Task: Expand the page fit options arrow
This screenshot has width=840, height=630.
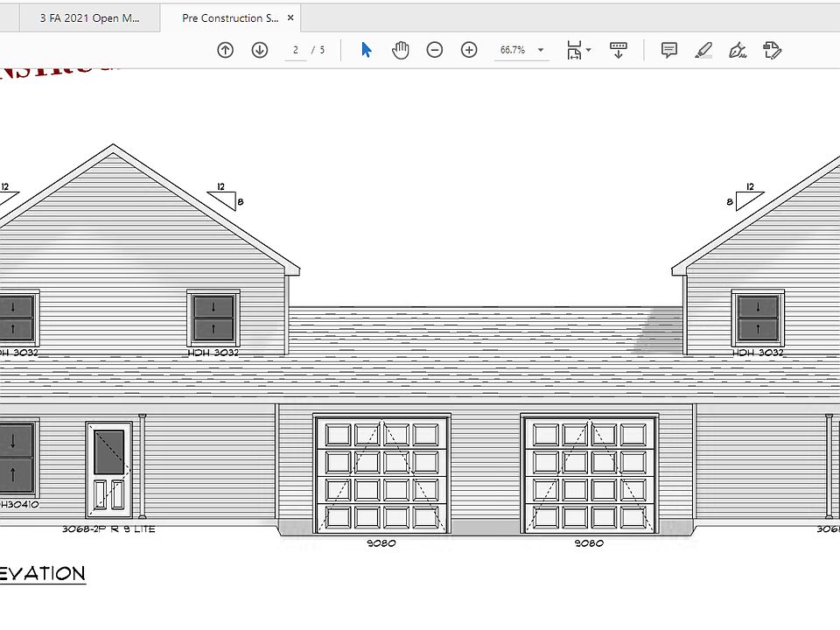Action: [589, 50]
